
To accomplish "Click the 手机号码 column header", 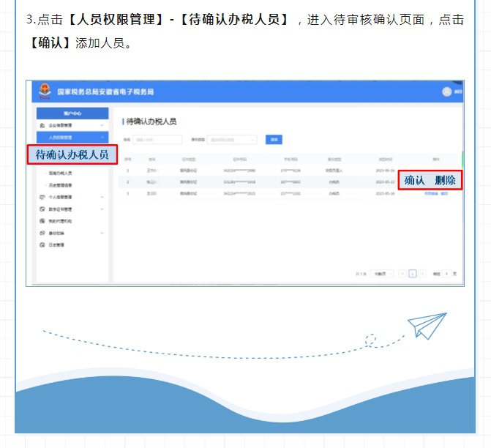I will 291,160.
